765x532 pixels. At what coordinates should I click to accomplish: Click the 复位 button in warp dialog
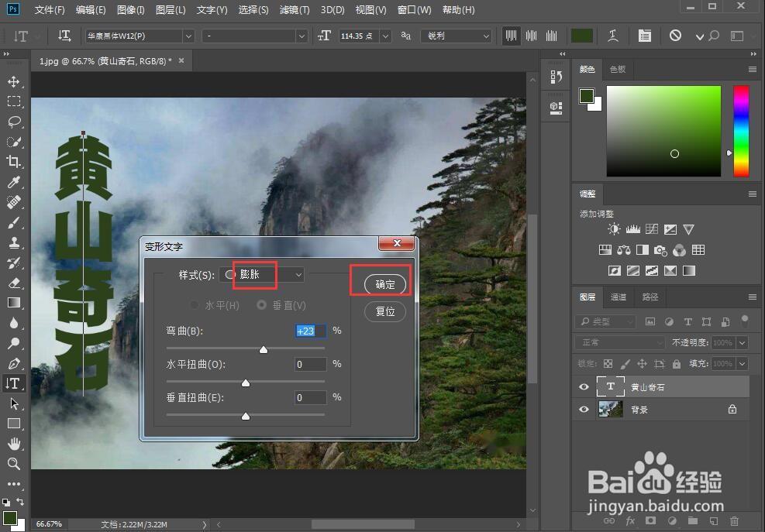[385, 311]
